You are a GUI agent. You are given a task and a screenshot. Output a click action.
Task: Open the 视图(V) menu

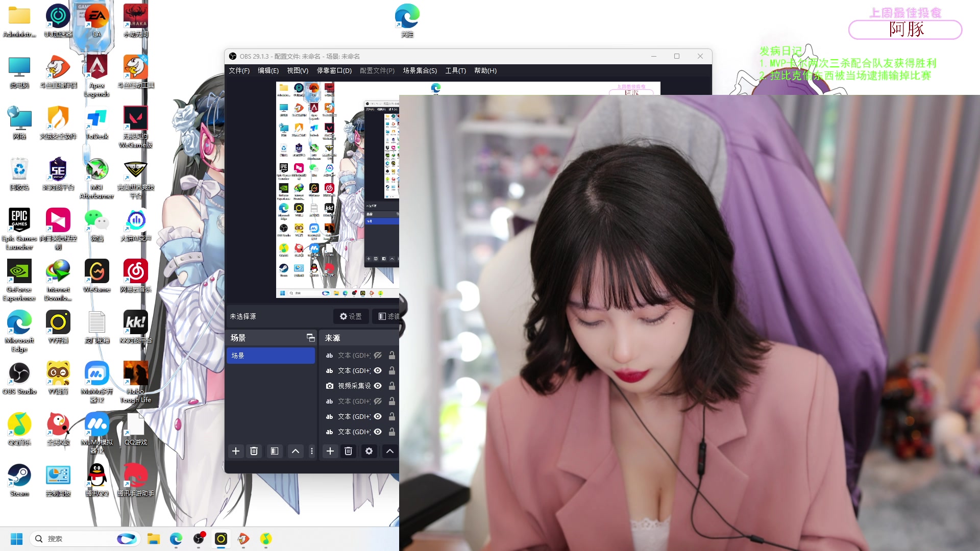point(298,70)
